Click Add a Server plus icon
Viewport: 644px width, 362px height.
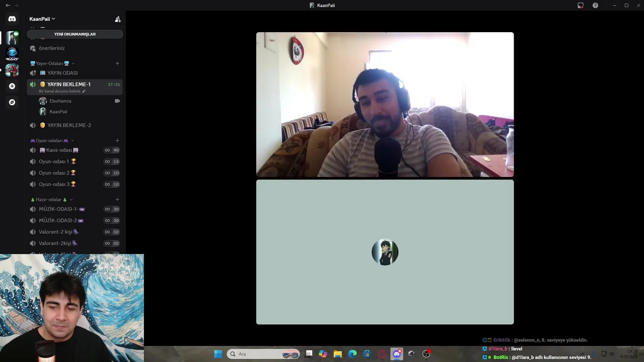click(x=12, y=86)
